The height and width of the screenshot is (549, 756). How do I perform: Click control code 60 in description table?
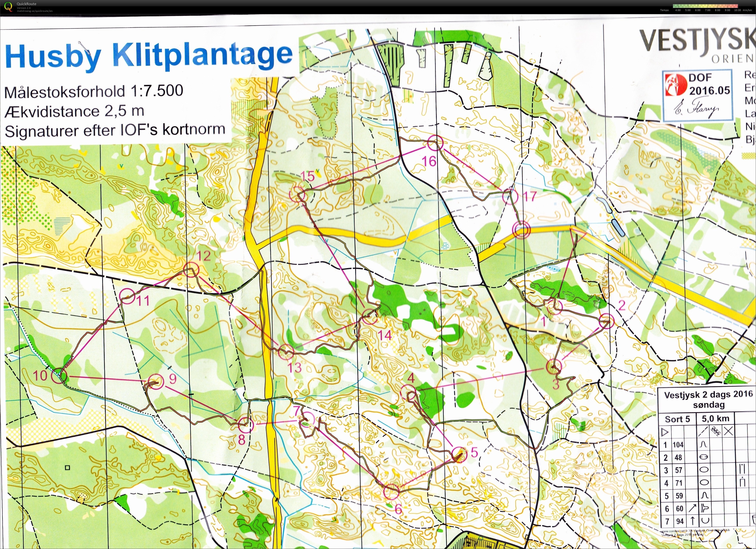coord(679,509)
